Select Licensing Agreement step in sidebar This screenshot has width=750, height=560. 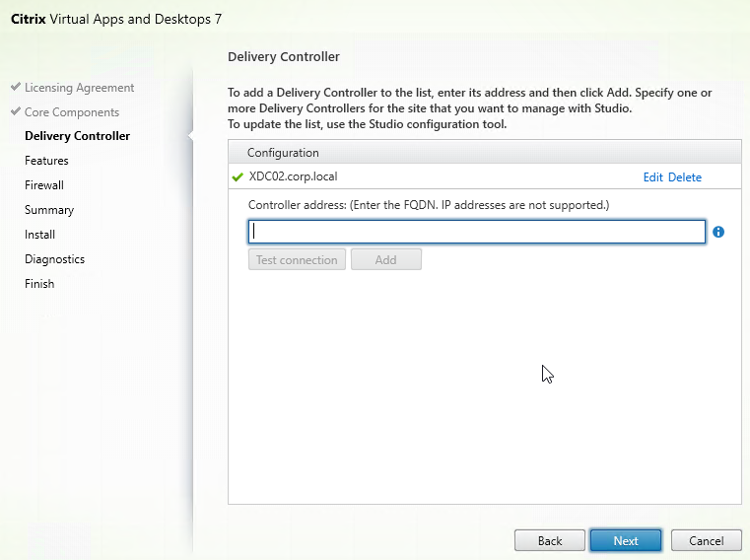80,88
